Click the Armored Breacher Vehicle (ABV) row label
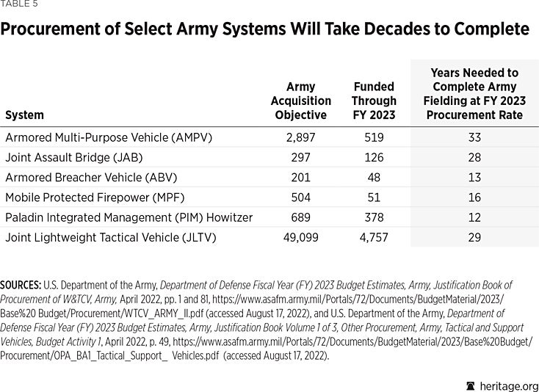Viewport: 539px width, 392px height. point(91,177)
